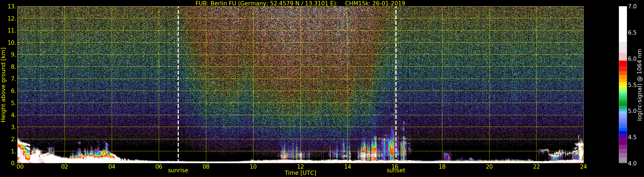Screen dimensions: 644x177
Task: Click the time axis tick '18'
Action: coord(442,166)
